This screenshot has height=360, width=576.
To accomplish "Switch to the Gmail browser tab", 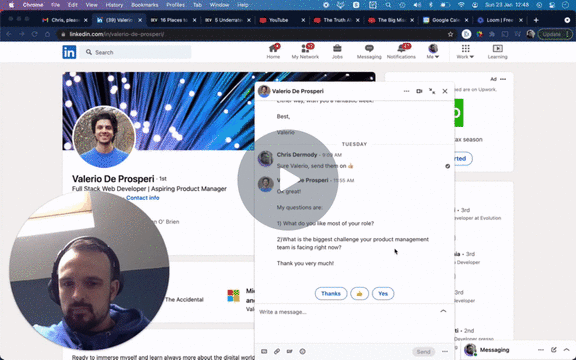I will 65,20.
